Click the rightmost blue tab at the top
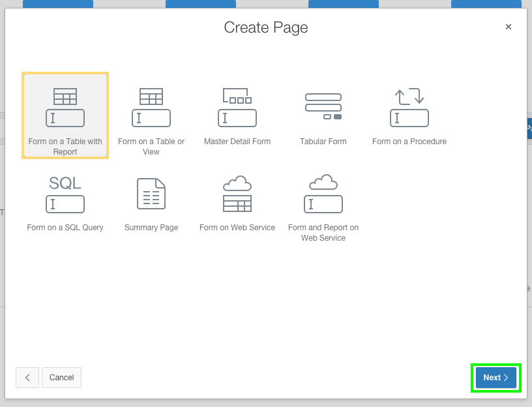532x407 pixels. [x=486, y=3]
